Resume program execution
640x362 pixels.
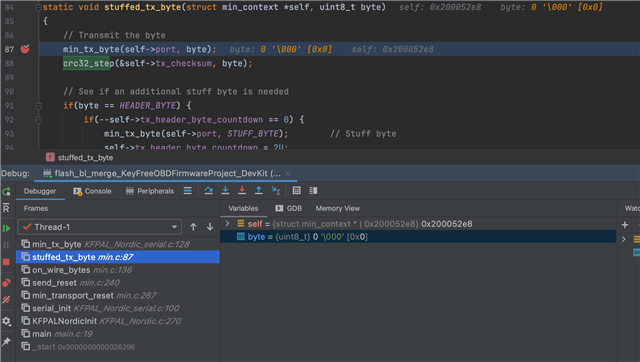[7, 228]
